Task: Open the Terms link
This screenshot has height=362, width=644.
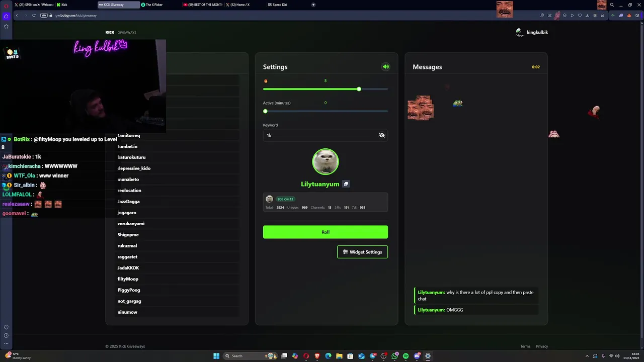Action: coord(525,346)
